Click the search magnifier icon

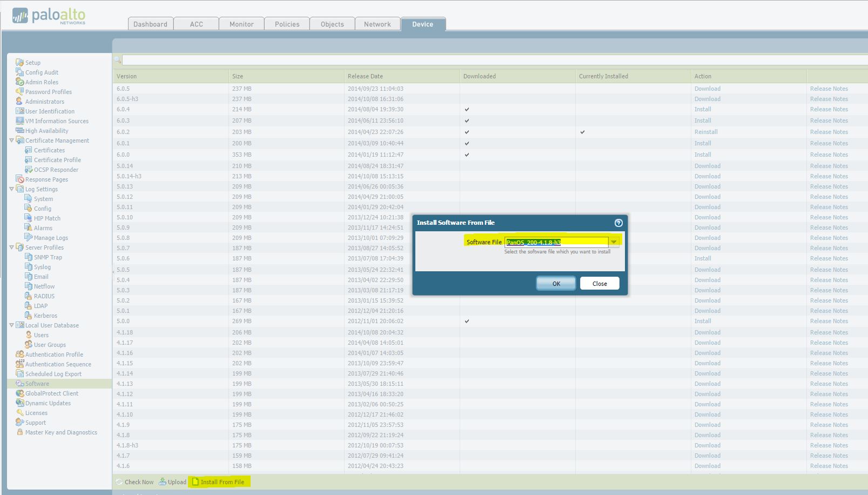tap(117, 60)
